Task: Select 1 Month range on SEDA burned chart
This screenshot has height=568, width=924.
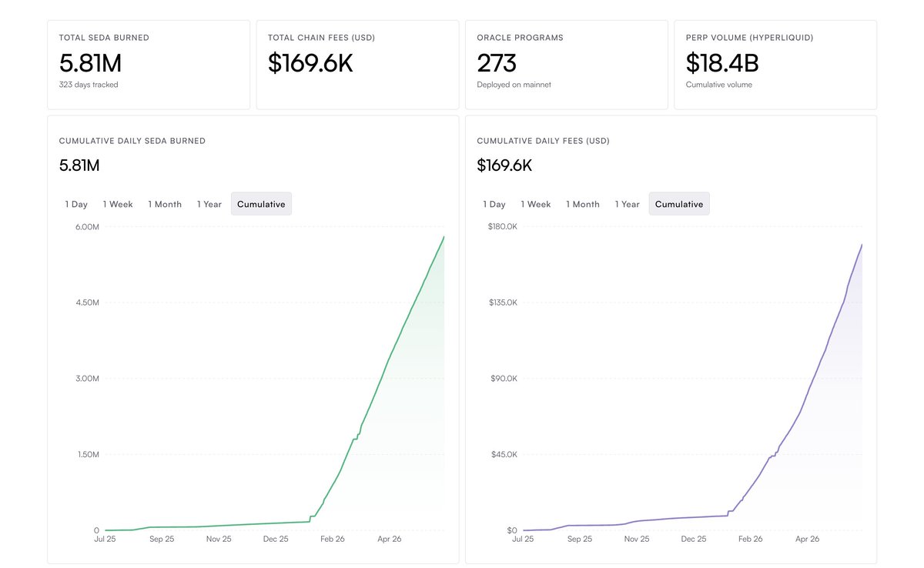Action: (x=165, y=204)
